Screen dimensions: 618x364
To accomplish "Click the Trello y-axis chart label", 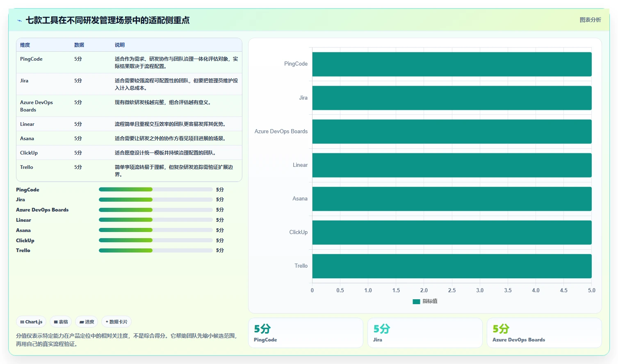I will tap(301, 266).
